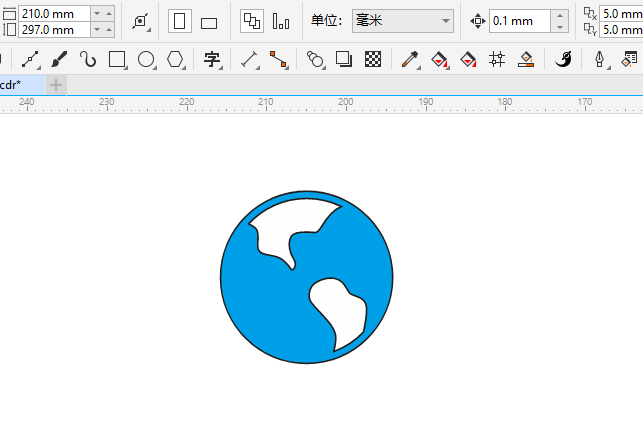
Task: Choose the Polygon tool
Action: click(x=176, y=60)
